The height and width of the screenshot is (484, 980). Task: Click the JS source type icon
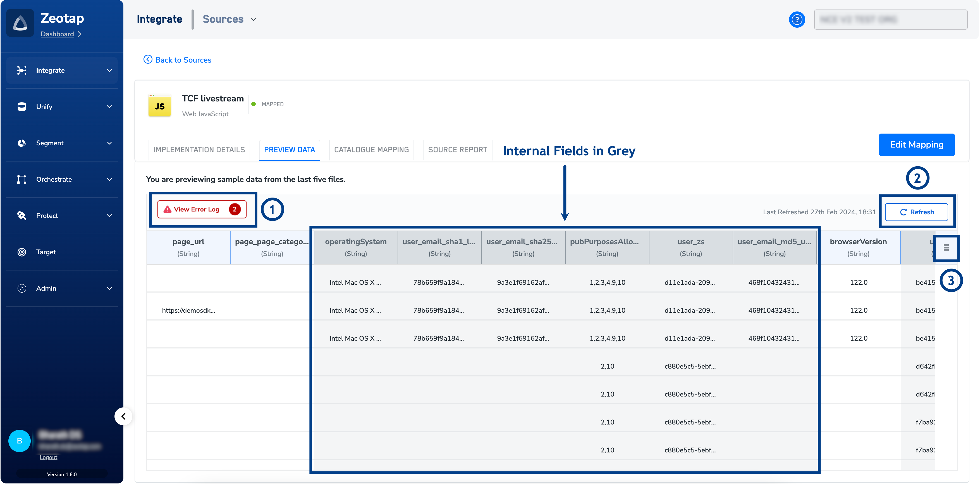tap(159, 106)
